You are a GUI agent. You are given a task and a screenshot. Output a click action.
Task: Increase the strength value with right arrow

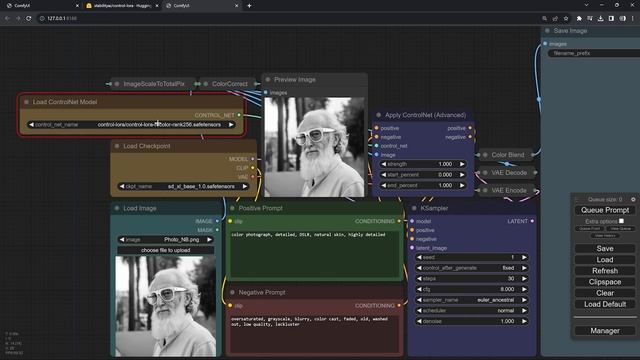[462, 164]
